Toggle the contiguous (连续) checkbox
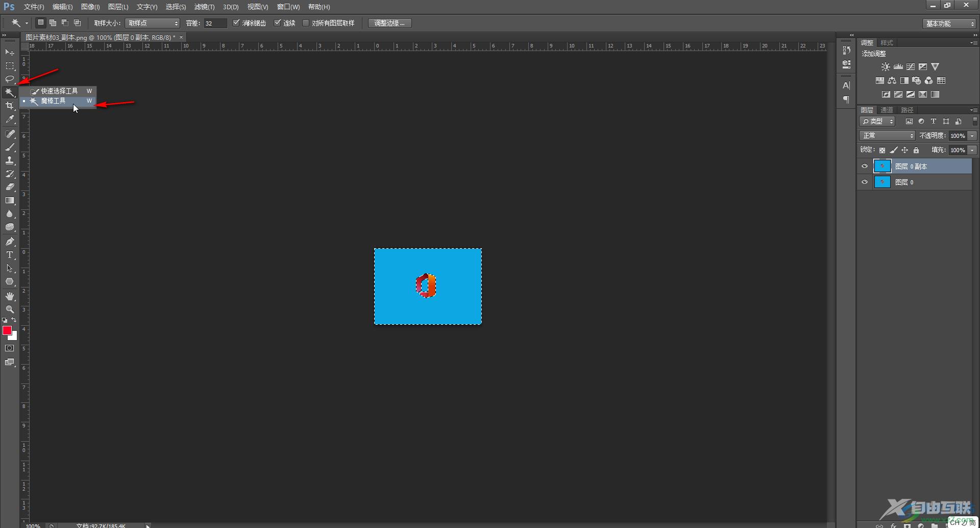 pyautogui.click(x=278, y=23)
